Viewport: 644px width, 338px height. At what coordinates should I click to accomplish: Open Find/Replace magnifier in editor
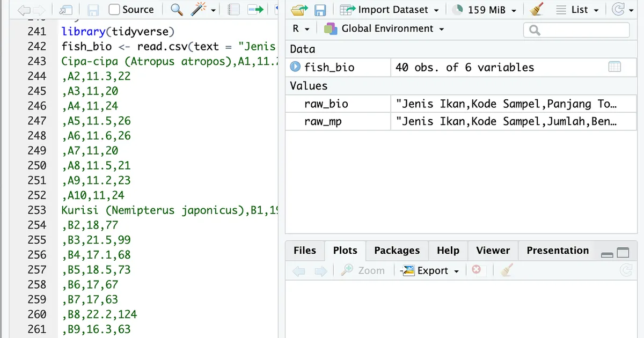176,10
